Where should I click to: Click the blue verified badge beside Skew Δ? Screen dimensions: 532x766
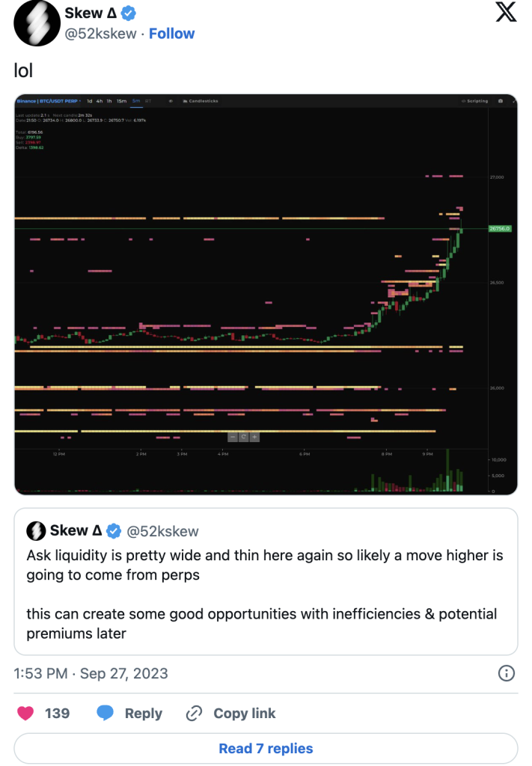(x=128, y=13)
